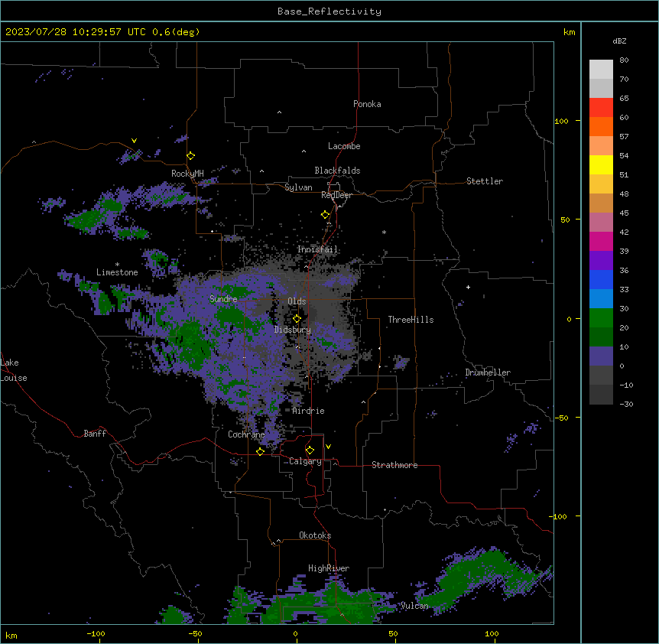Click the Airdrie city label
The image size is (659, 644).
308,411
